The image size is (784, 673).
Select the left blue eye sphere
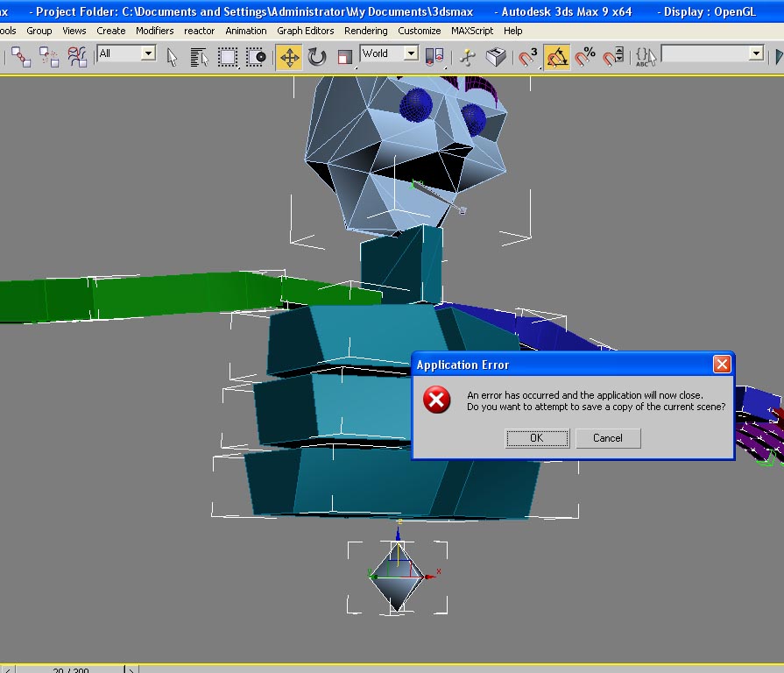pos(416,105)
